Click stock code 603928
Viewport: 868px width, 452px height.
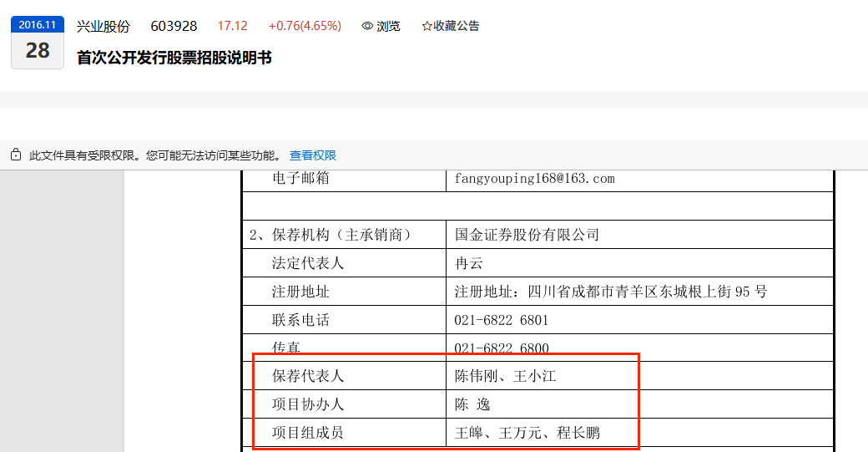coord(174,26)
